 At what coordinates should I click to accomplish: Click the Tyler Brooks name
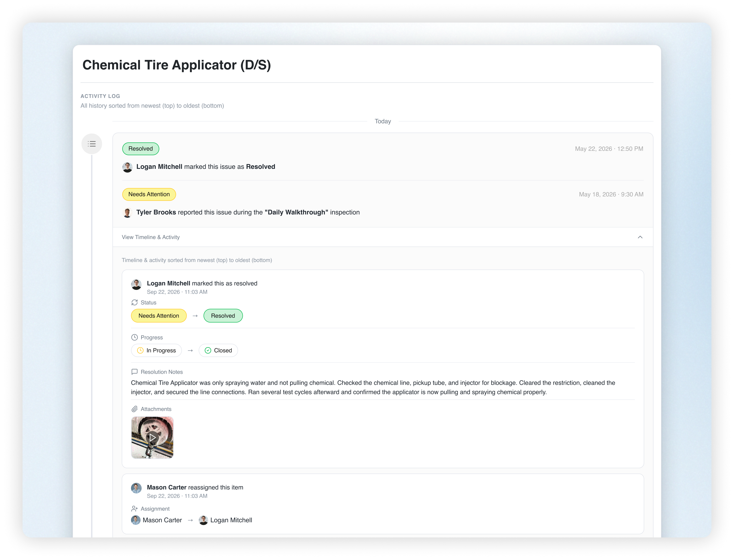pos(156,212)
